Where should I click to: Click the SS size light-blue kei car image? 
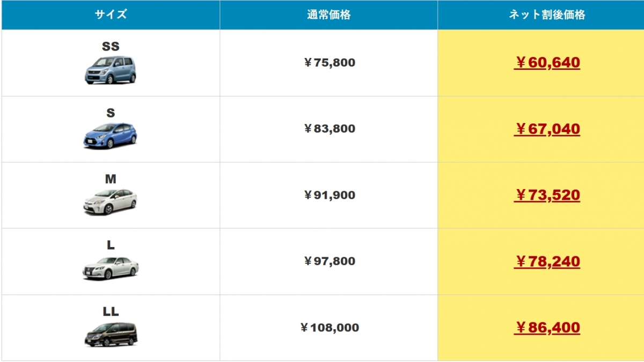(110, 70)
